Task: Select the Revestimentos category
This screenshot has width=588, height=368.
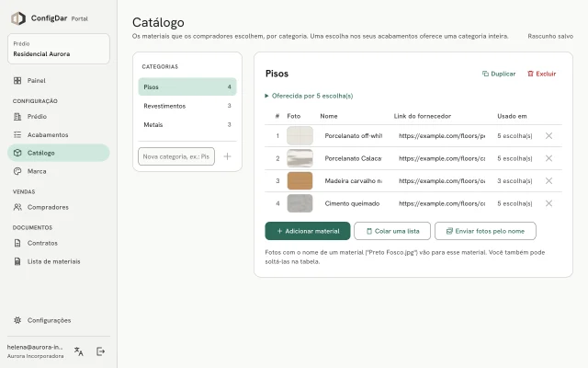Action: 187,106
